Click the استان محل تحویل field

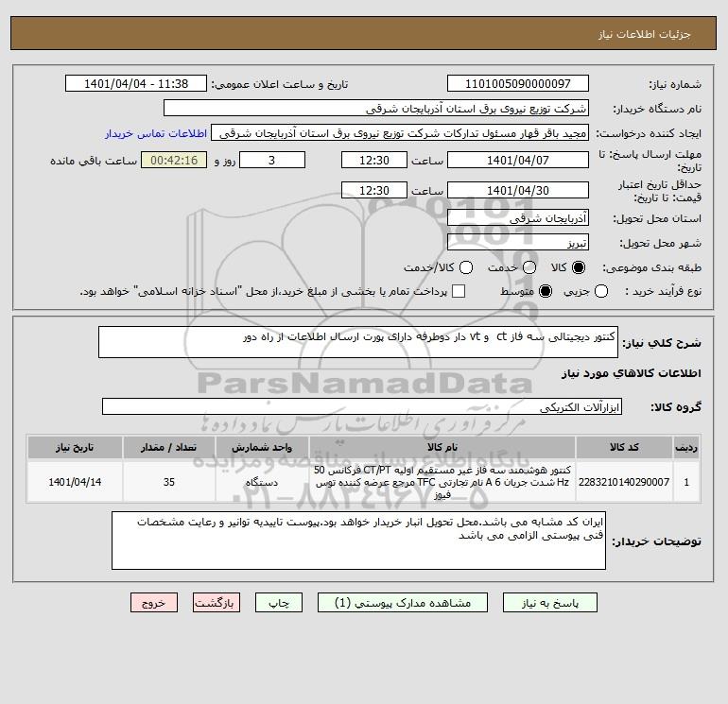point(518,217)
